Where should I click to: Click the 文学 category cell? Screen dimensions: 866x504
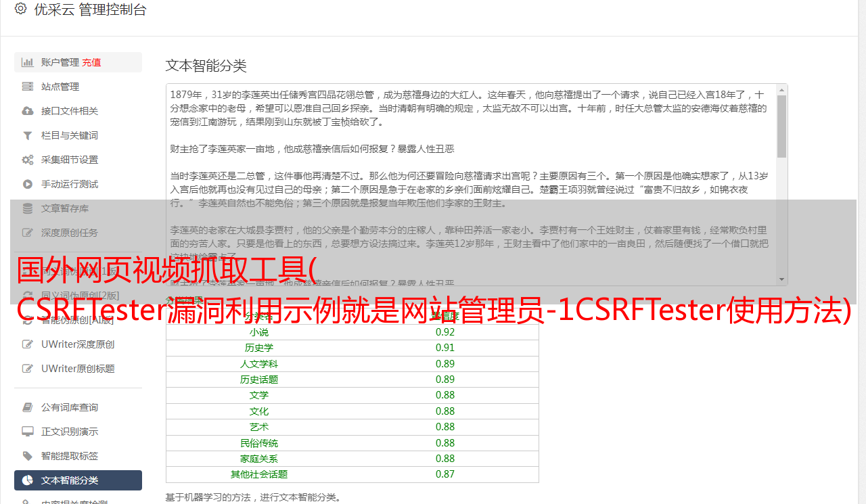point(259,395)
